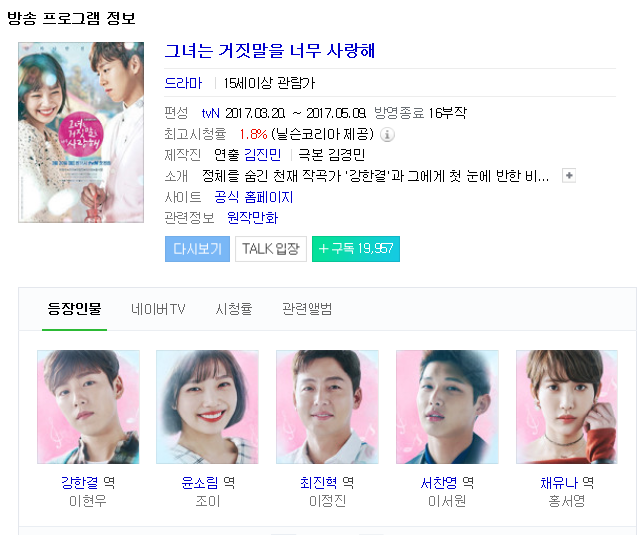Click the drama poster thumbnail

81,132
